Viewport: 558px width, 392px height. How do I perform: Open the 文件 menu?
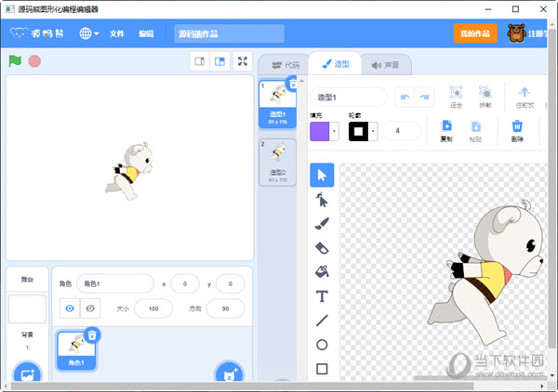(x=117, y=33)
